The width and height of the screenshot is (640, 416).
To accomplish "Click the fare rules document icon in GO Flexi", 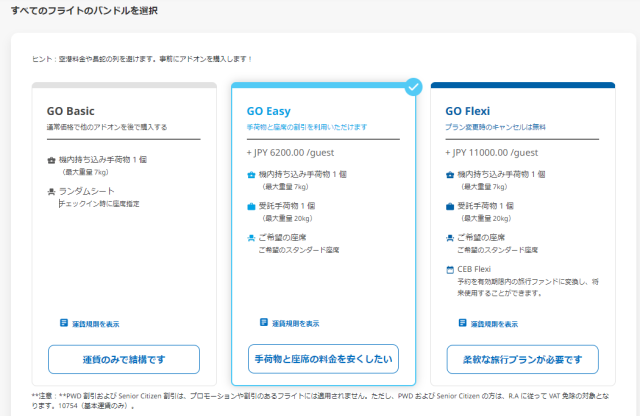I will tap(462, 323).
